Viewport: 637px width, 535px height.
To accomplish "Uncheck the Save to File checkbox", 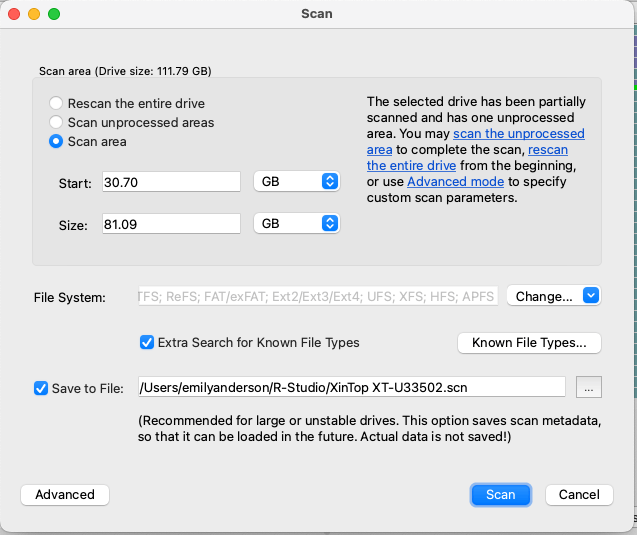I will [41, 388].
